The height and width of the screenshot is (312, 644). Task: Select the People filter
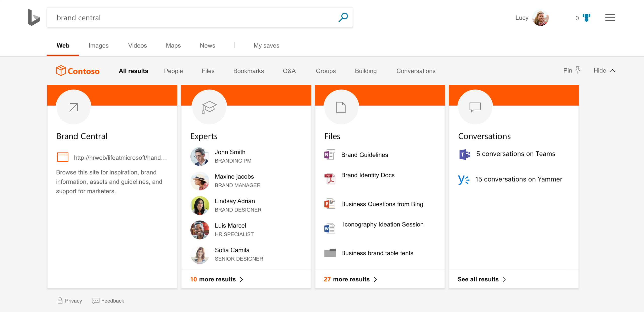click(173, 71)
